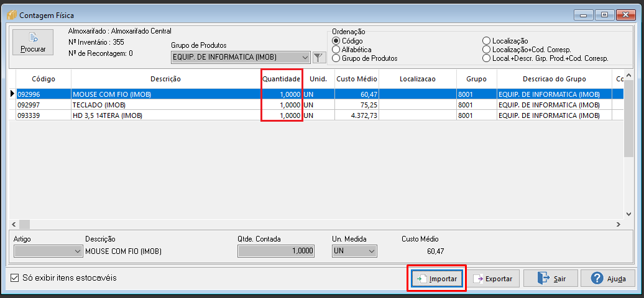Viewport: 644px width, 298px height.
Task: Click TECLADO (IMOB) description cell
Action: (165, 105)
